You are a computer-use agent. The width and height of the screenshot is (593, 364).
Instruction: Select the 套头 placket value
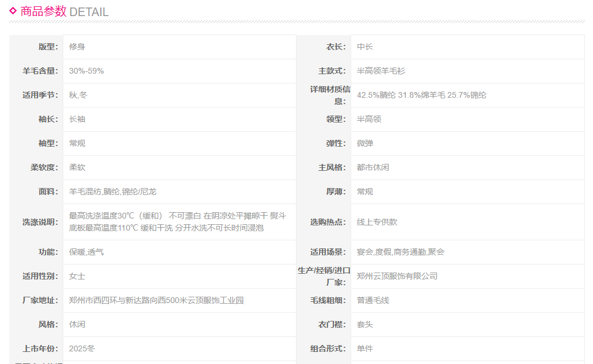pyautogui.click(x=364, y=324)
